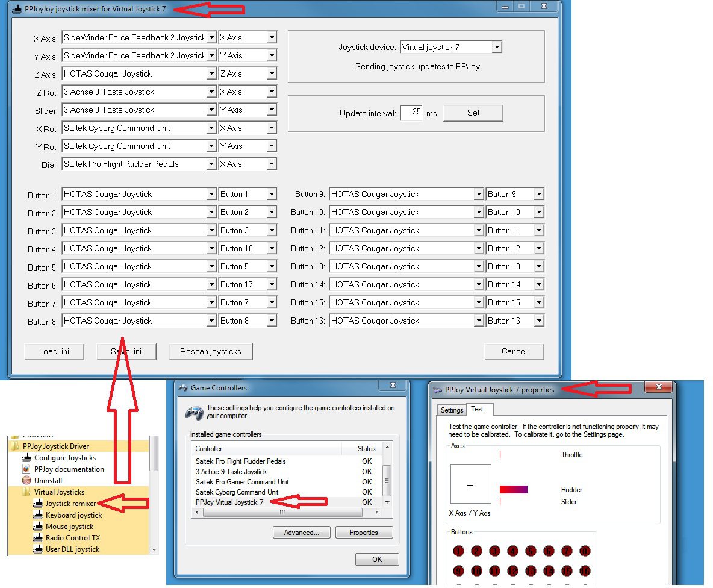Switch to the Settings tab
The image size is (713, 588).
point(452,410)
